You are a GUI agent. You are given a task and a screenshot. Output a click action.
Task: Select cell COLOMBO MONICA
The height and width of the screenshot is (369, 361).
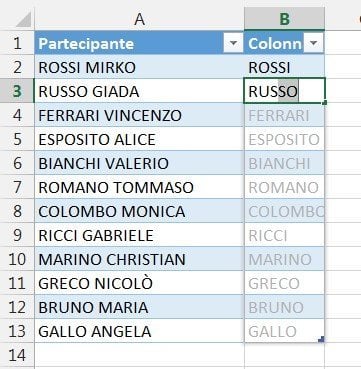(139, 211)
